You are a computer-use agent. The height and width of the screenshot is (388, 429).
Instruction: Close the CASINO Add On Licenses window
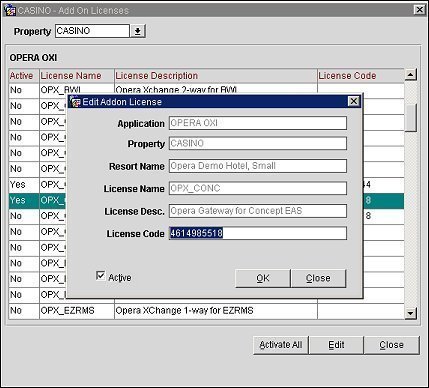pyautogui.click(x=419, y=10)
